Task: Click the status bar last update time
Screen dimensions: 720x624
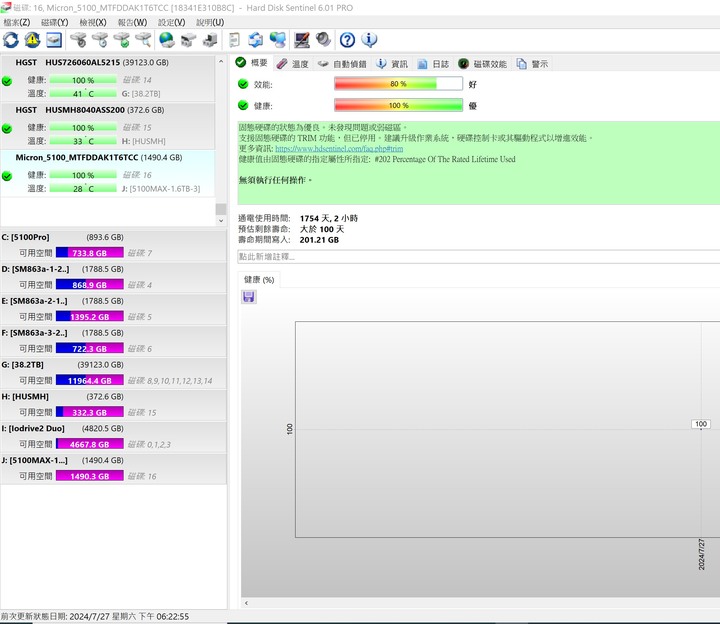Action: click(x=95, y=616)
